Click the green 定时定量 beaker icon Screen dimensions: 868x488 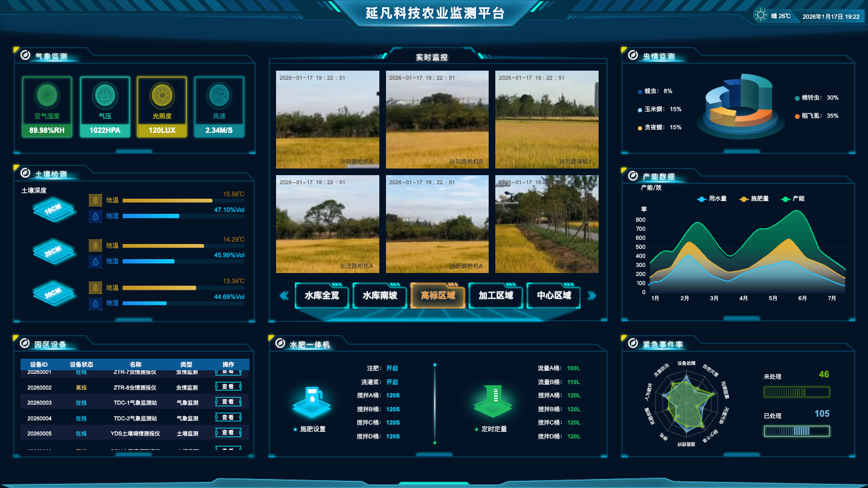pyautogui.click(x=493, y=402)
